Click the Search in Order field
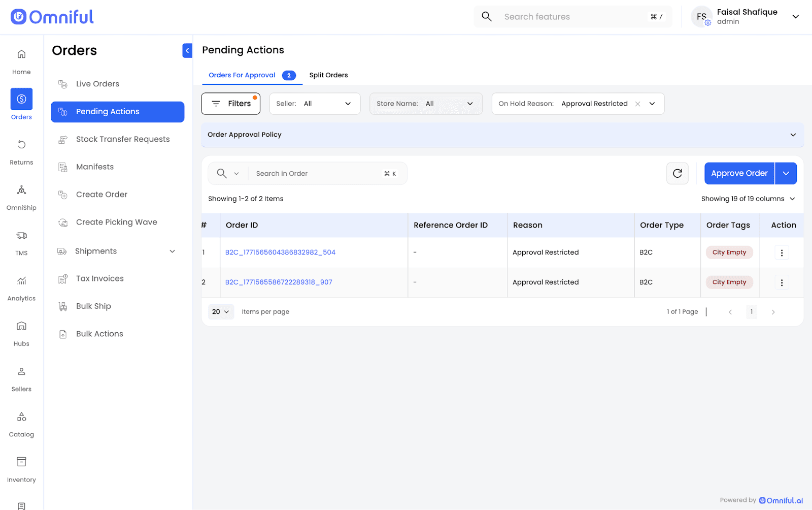The height and width of the screenshot is (510, 812). click(x=317, y=173)
